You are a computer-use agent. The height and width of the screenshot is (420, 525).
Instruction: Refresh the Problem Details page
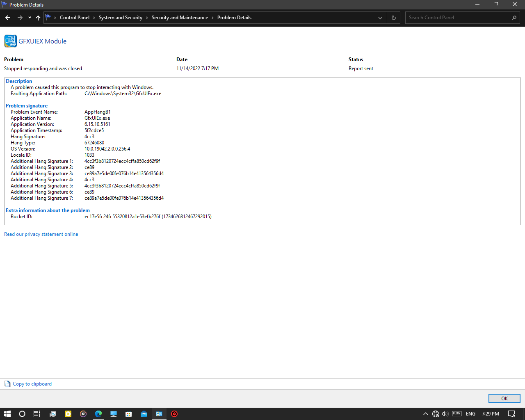tap(394, 18)
